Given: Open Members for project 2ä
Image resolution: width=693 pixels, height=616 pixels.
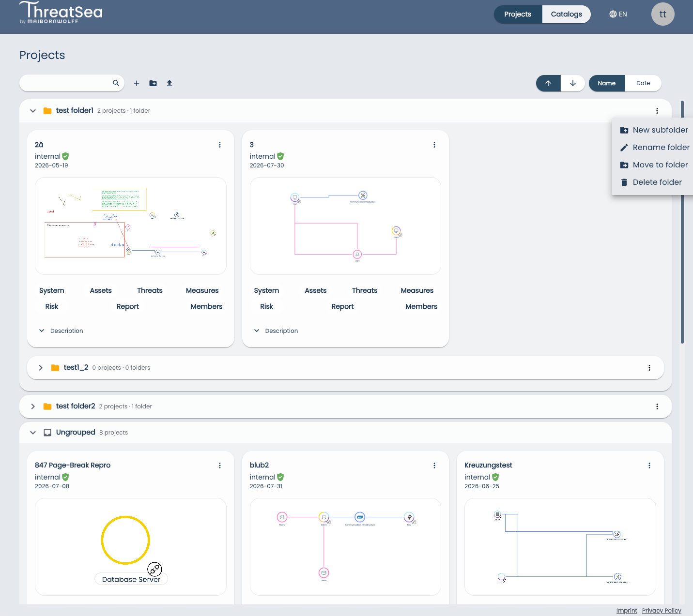Looking at the screenshot, I should point(206,306).
